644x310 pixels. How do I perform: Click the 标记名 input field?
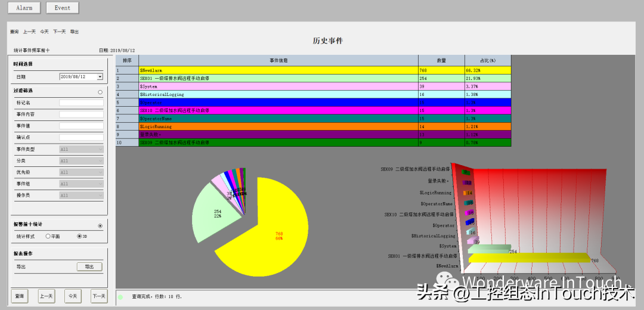point(81,103)
